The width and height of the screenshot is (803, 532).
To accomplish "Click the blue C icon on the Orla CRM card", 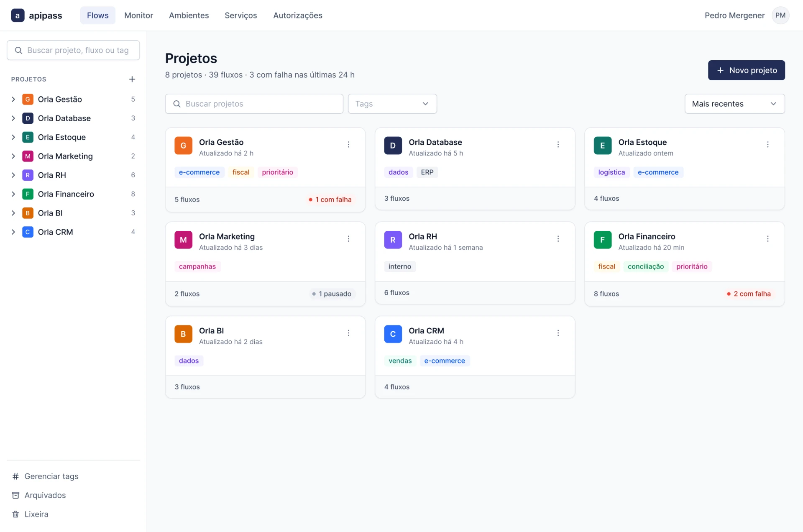I will [x=393, y=334].
